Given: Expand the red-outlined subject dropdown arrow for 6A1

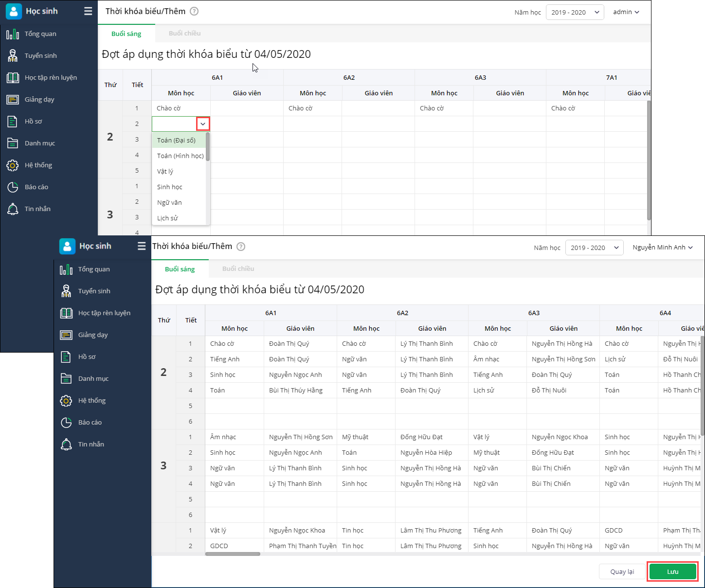Looking at the screenshot, I should [x=203, y=124].
